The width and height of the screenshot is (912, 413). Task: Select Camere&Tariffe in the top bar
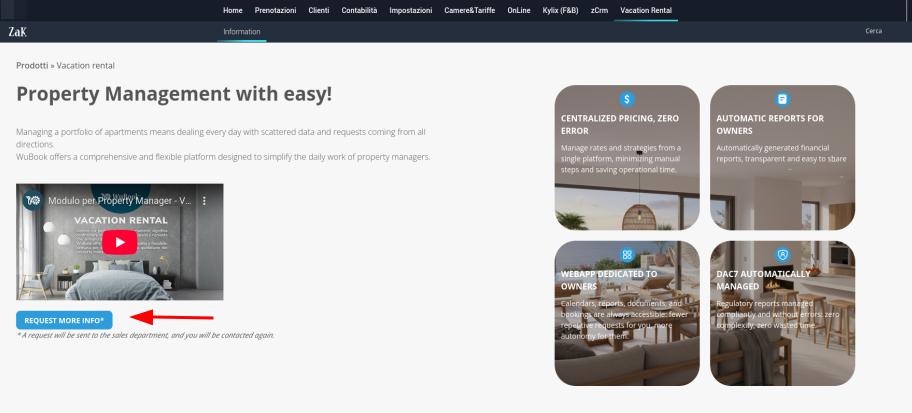click(469, 10)
